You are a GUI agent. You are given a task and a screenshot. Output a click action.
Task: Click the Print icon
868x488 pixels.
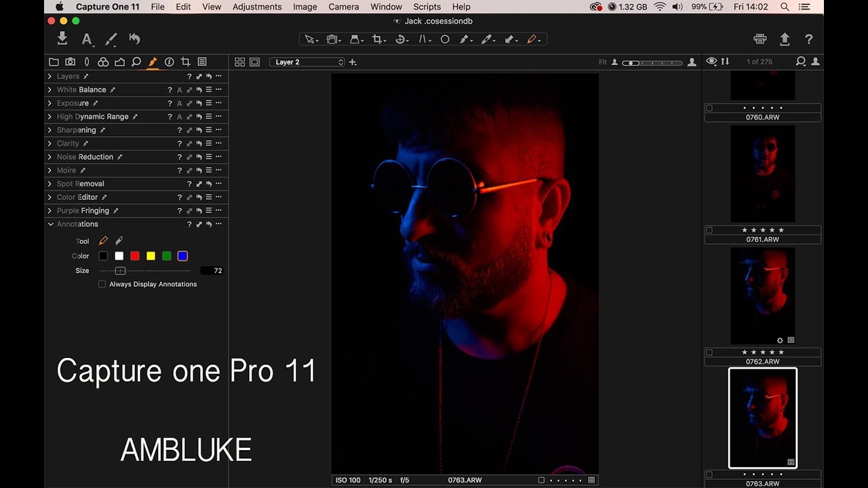760,39
